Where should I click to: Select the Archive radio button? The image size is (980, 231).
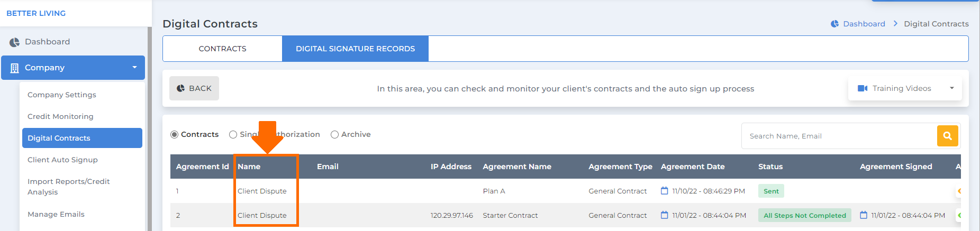pos(334,135)
